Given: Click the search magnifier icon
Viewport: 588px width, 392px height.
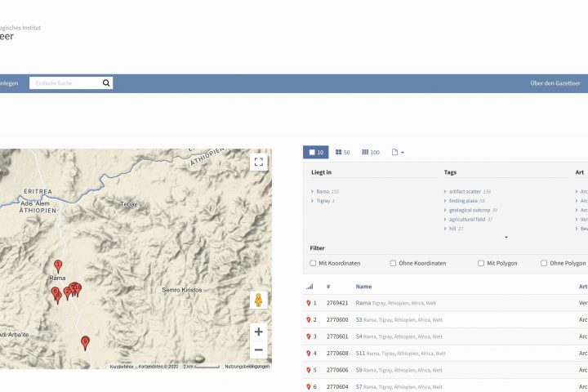Looking at the screenshot, I should [106, 83].
